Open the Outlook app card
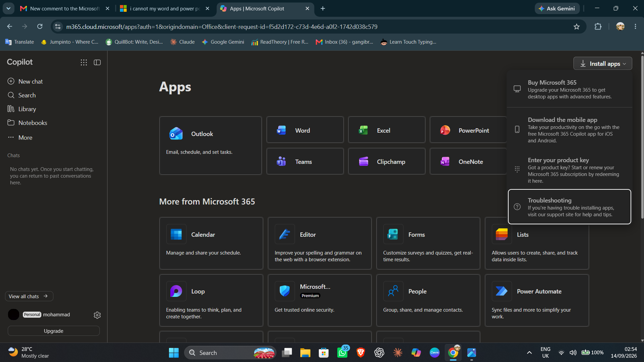This screenshot has height=362, width=644. coord(210,145)
